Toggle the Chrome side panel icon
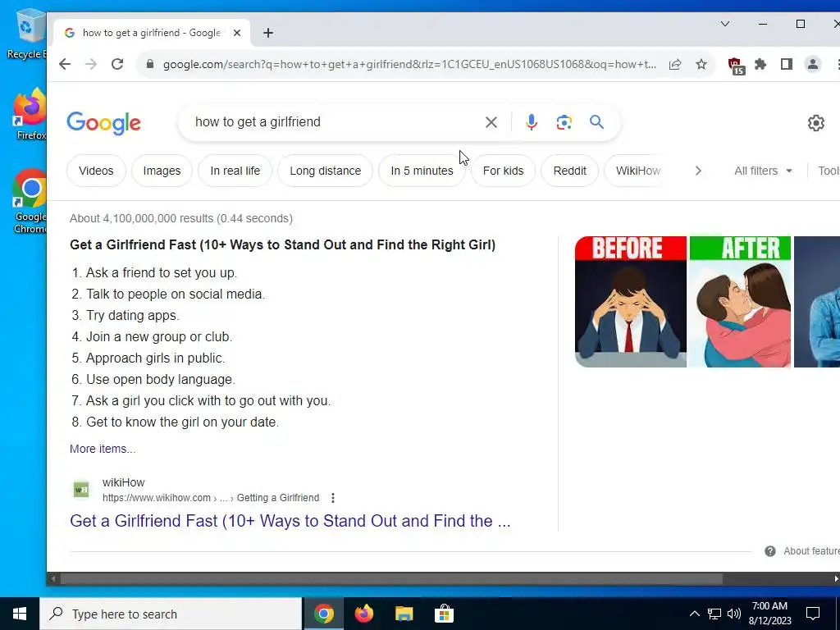Viewport: 840px width, 630px height. click(787, 64)
